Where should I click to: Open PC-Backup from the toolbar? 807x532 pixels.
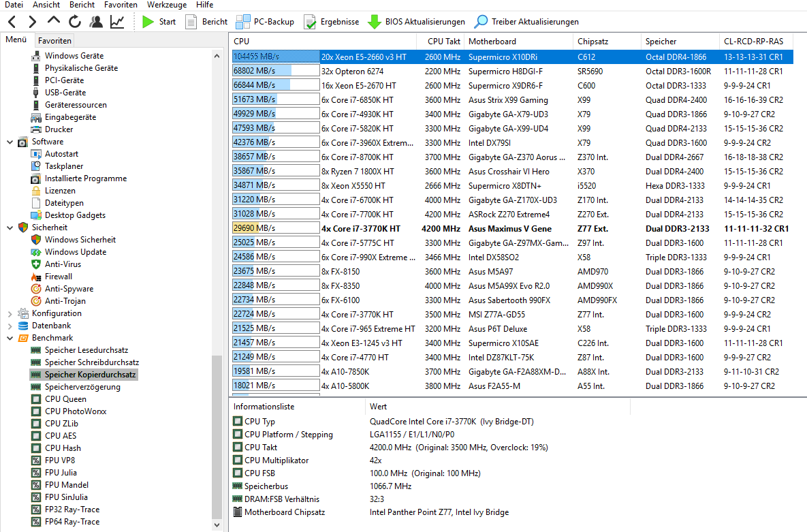[265, 22]
